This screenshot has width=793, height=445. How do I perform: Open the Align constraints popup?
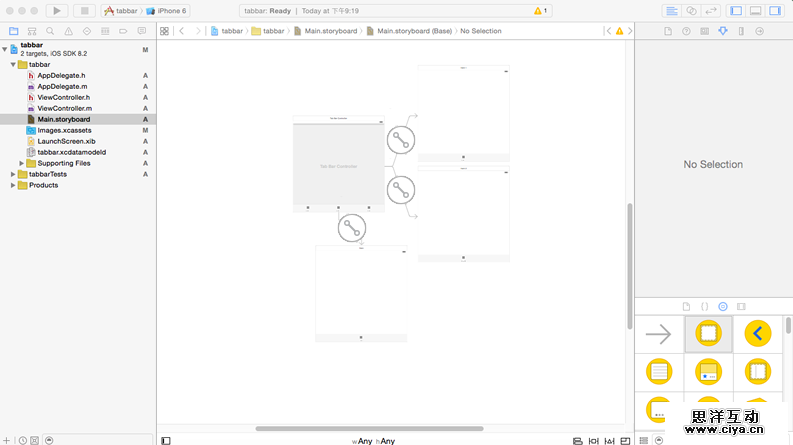(x=578, y=441)
